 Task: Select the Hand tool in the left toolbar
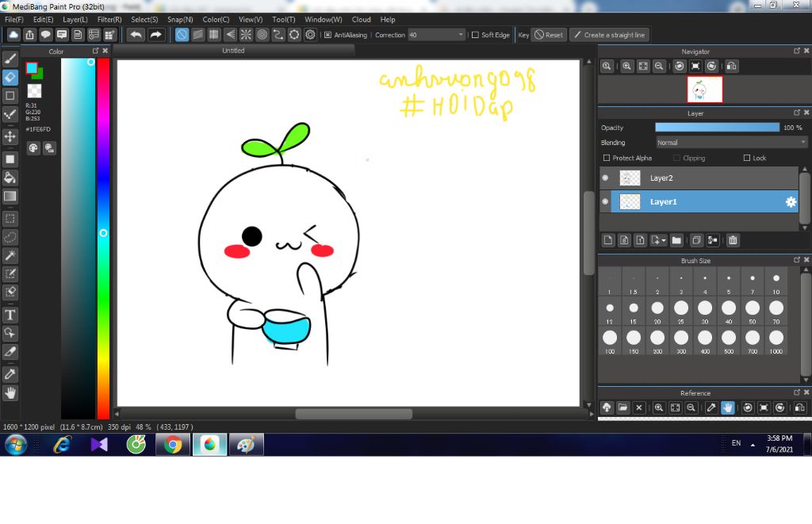(10, 393)
